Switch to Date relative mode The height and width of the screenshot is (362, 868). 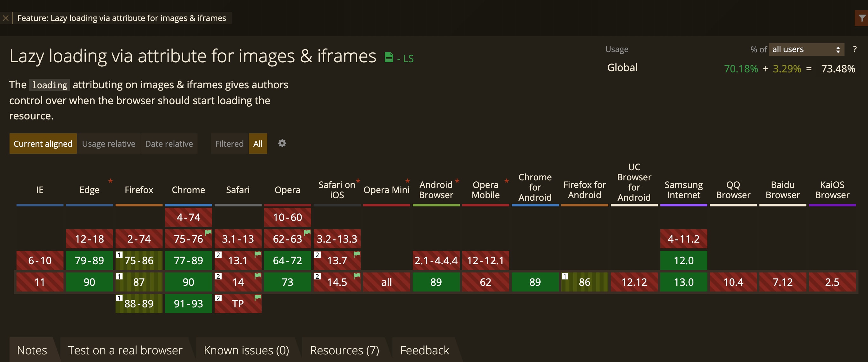169,143
